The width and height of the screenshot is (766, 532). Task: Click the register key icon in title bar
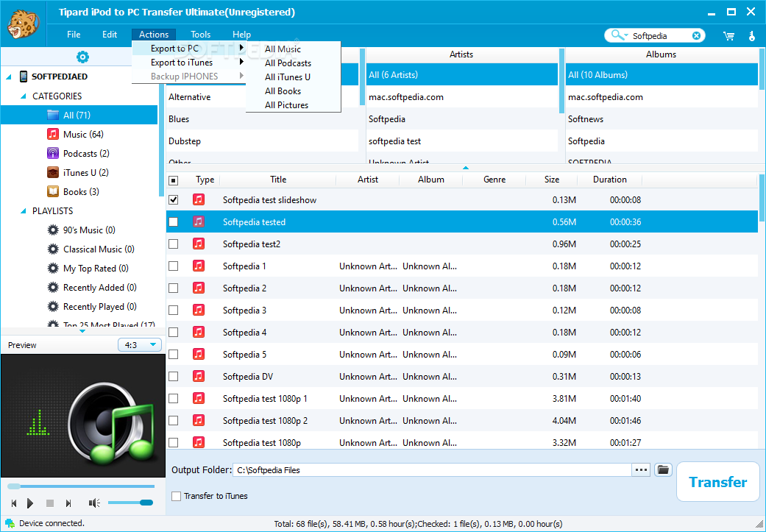[752, 35]
